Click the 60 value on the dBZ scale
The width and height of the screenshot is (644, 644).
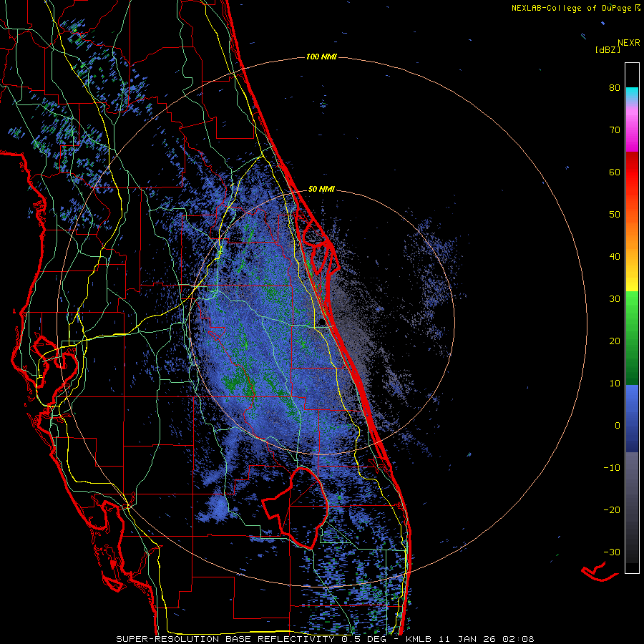click(x=615, y=172)
